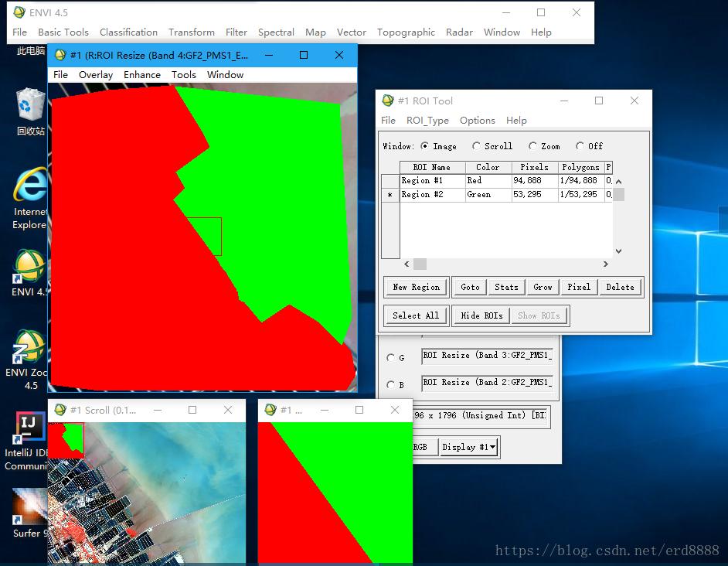This screenshot has height=566, width=728.
Task: Click the Zoom window logo icon
Action: pyautogui.click(x=270, y=410)
